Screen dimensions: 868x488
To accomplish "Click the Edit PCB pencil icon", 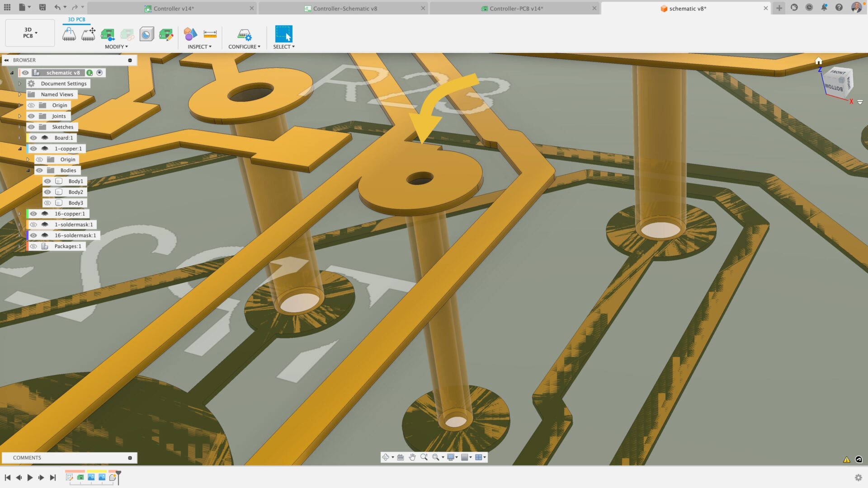I will coord(166,34).
